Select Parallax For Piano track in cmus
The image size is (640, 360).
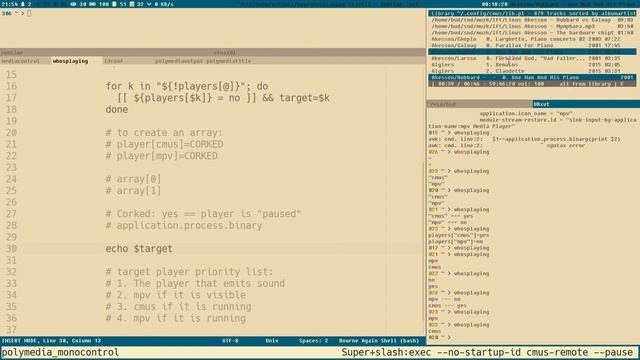pyautogui.click(x=532, y=46)
